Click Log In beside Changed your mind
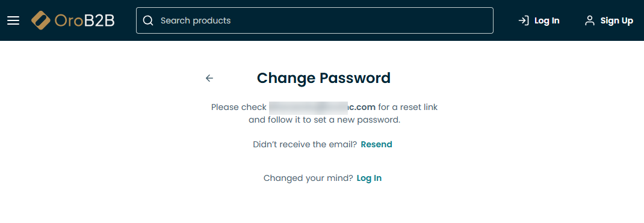Screen dimensions: 644x223 click(x=369, y=178)
